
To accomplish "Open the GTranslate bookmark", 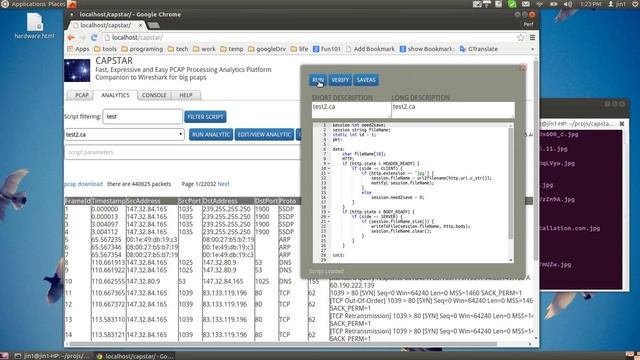I will (x=479, y=49).
